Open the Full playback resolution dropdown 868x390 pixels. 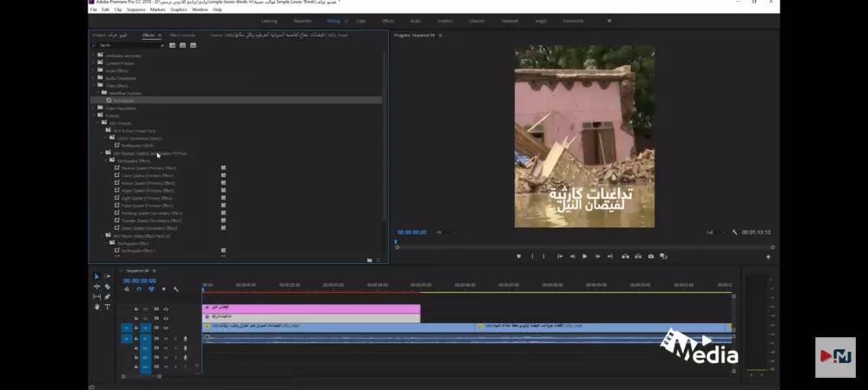pyautogui.click(x=716, y=232)
